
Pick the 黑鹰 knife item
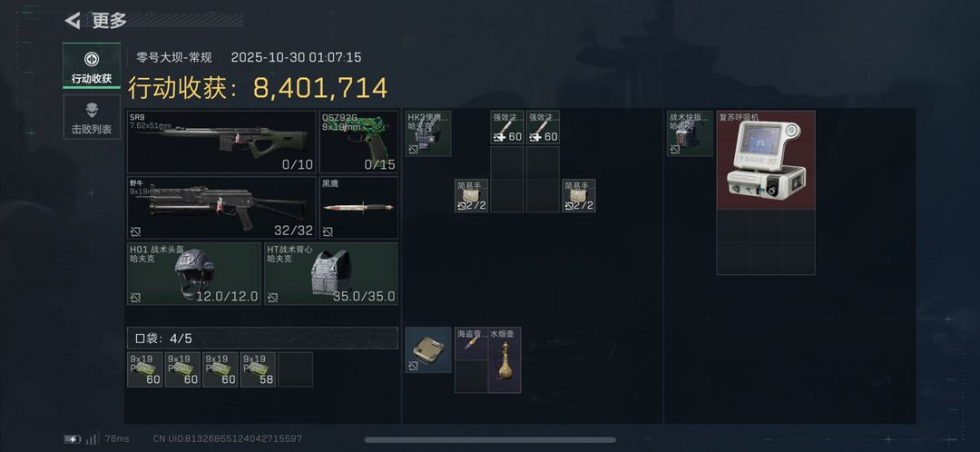tap(358, 208)
